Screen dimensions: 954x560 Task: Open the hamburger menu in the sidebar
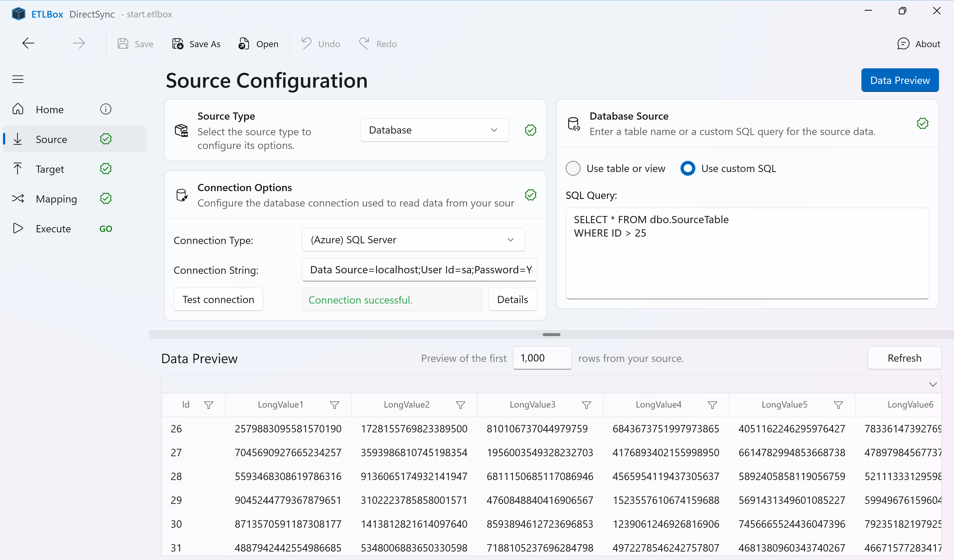point(18,79)
